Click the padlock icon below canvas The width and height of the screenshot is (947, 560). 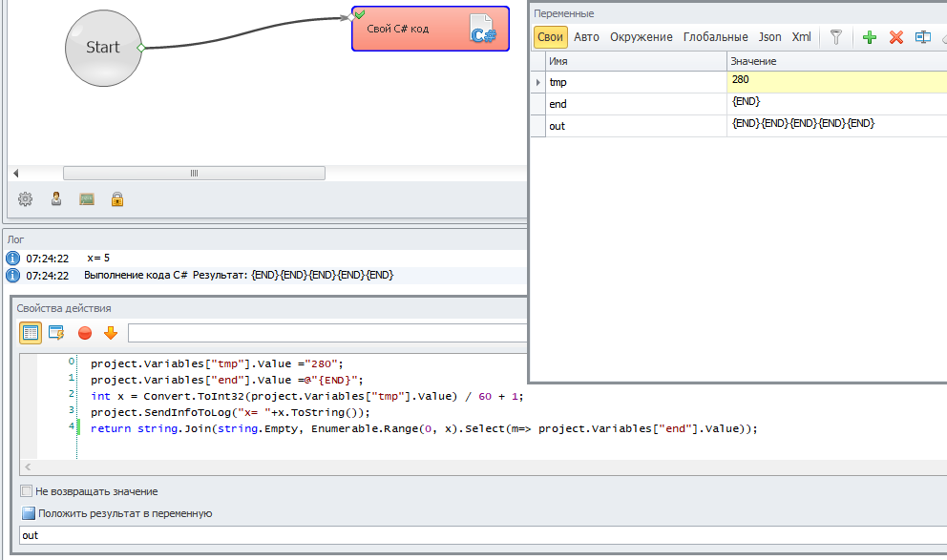tap(117, 199)
